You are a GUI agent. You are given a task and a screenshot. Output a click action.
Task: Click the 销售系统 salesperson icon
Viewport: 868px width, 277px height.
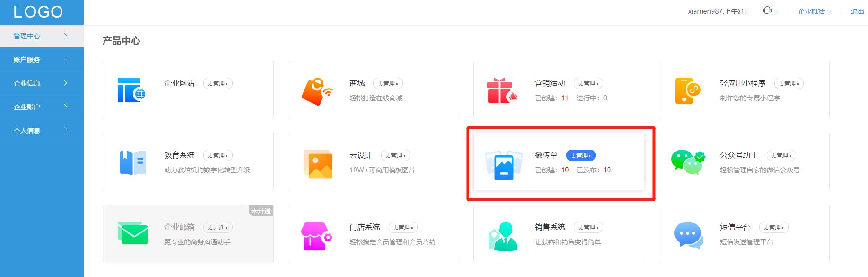[x=502, y=235]
